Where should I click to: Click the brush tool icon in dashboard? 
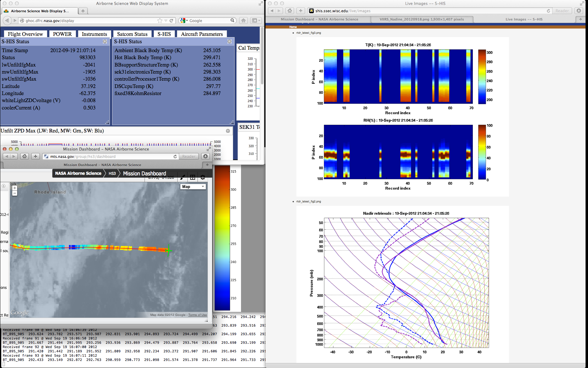(x=182, y=177)
